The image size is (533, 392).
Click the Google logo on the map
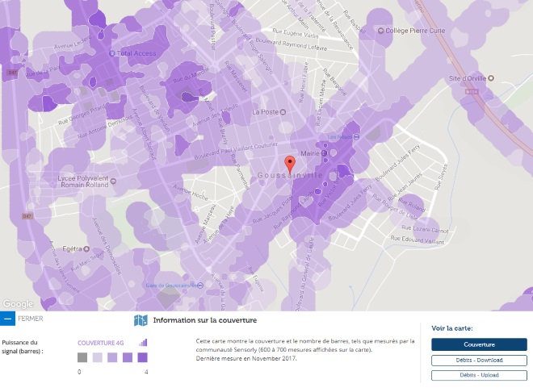tap(17, 304)
